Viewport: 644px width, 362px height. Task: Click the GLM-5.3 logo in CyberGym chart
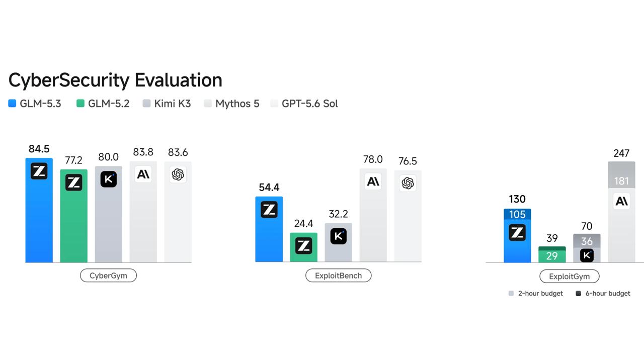tap(39, 171)
